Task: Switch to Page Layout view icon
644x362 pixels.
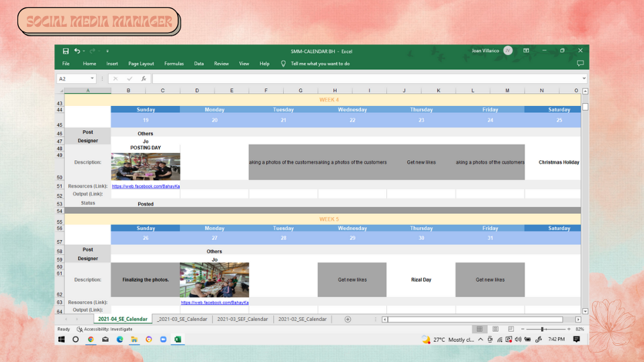Action: click(x=495, y=329)
